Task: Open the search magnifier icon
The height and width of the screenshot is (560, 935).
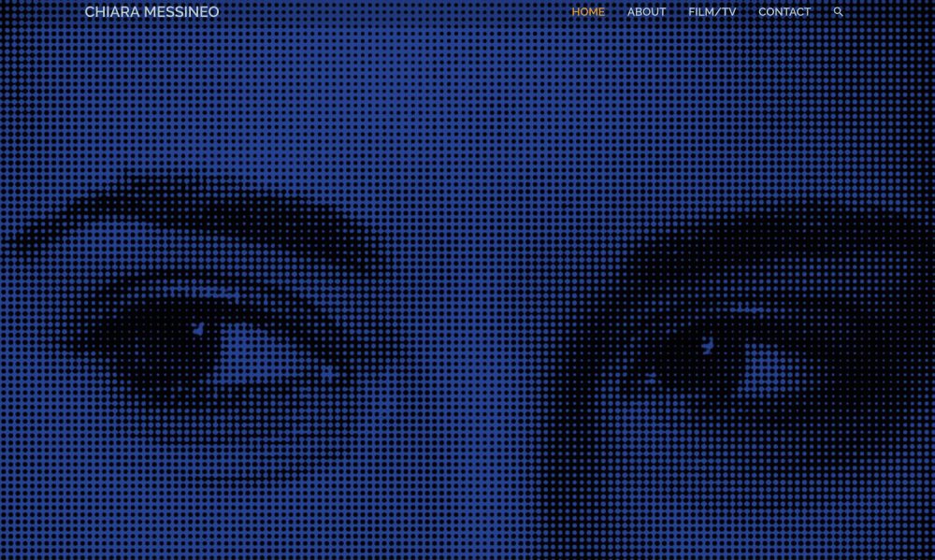Action: [838, 11]
